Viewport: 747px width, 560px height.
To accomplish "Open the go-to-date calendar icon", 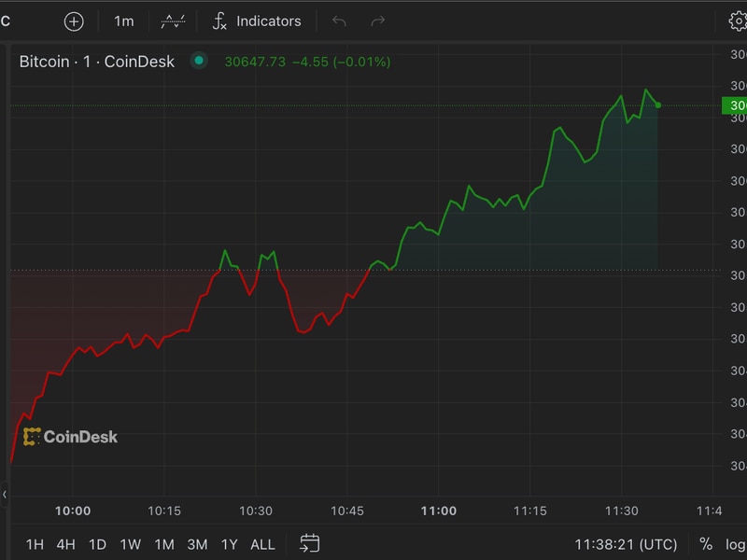I will pyautogui.click(x=310, y=543).
